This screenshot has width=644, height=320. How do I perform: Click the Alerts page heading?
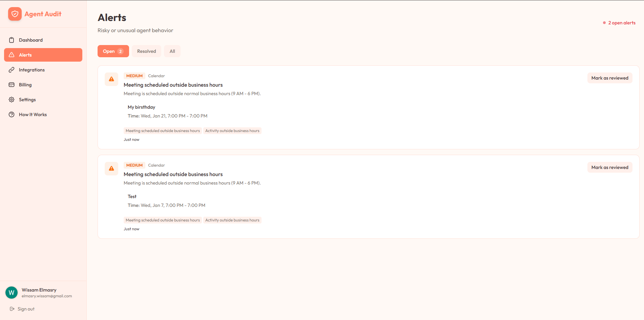pos(112,17)
